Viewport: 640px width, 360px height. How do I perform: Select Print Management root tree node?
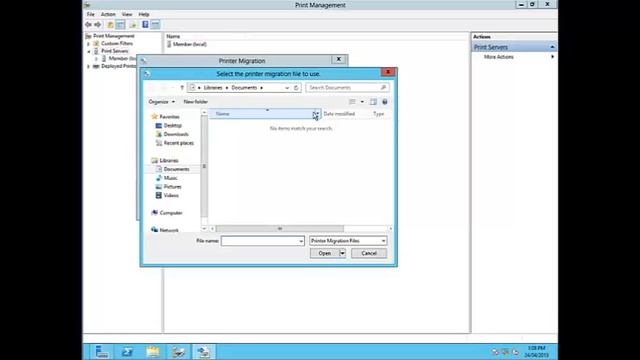(113, 36)
